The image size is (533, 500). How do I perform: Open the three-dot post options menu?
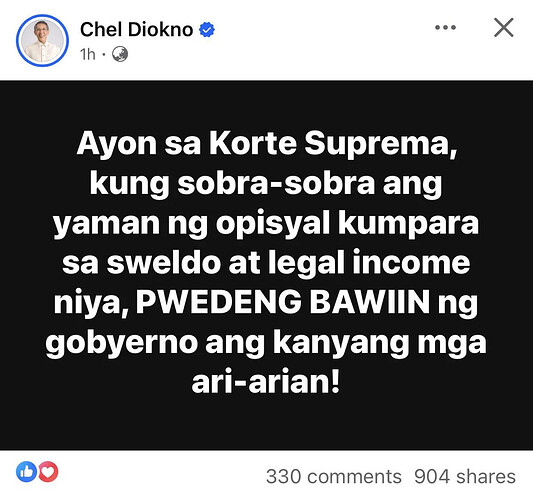(x=445, y=28)
